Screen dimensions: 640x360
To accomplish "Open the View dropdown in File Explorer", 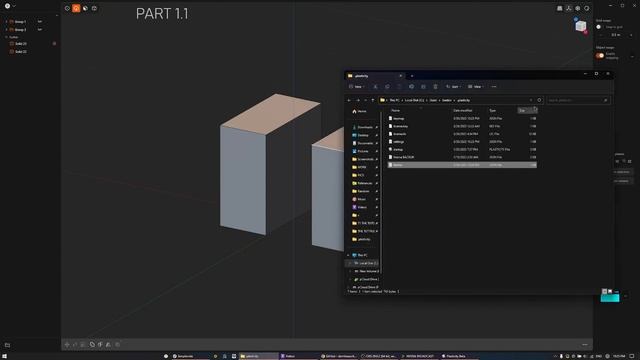I will 476,87.
